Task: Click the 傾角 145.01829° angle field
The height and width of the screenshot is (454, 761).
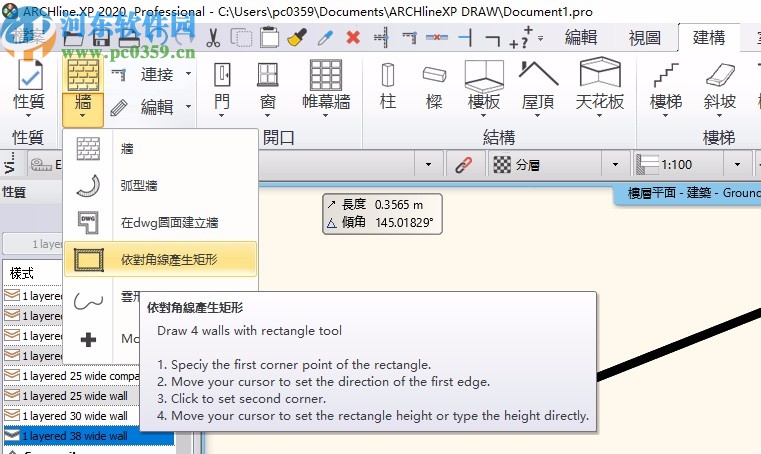Action: click(382, 222)
